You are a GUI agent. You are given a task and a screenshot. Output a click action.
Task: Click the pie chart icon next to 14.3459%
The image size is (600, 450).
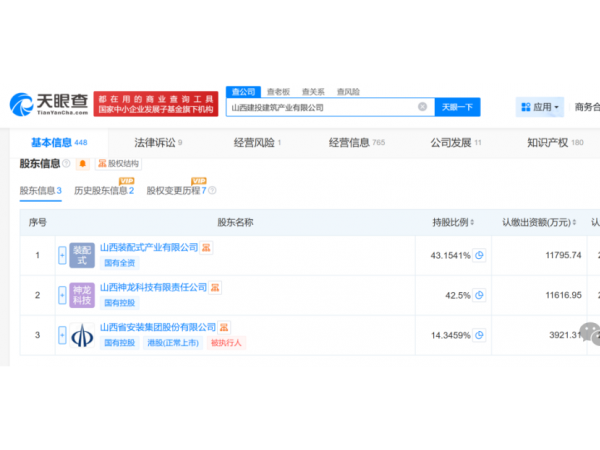(479, 335)
